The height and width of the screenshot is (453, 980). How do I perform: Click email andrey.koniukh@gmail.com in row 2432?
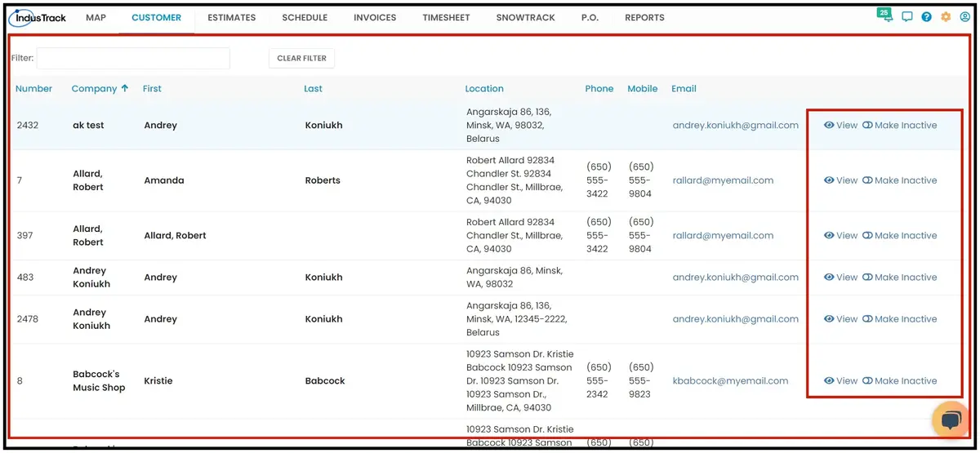(736, 126)
